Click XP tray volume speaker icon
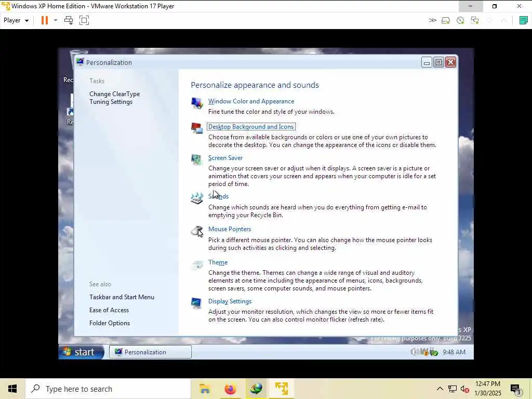Viewport: 532px width, 399px height. tap(414, 352)
